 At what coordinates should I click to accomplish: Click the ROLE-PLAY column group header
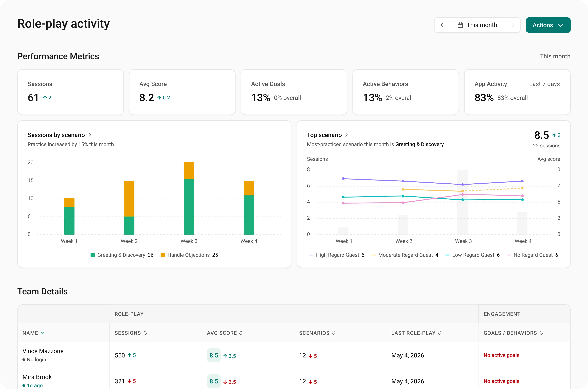[x=129, y=314]
